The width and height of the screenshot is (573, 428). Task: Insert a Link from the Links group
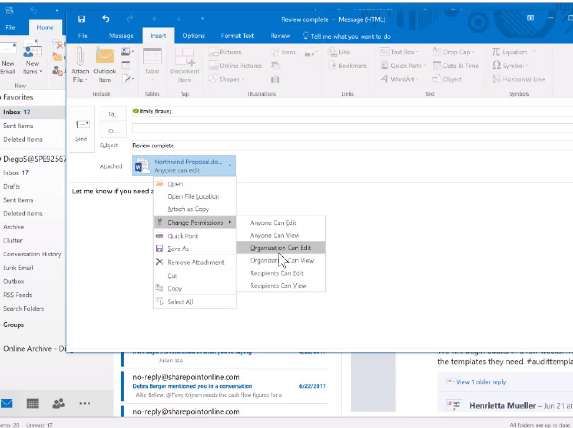point(340,52)
